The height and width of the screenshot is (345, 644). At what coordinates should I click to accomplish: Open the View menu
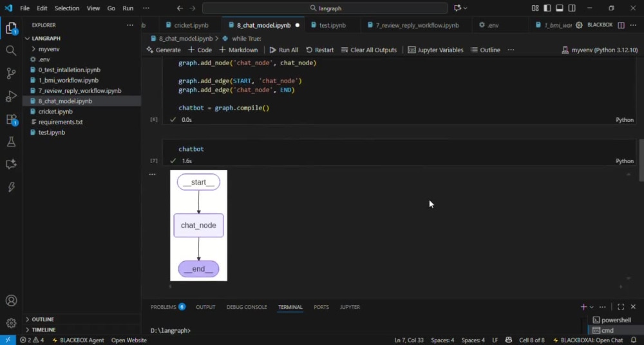[x=93, y=8]
